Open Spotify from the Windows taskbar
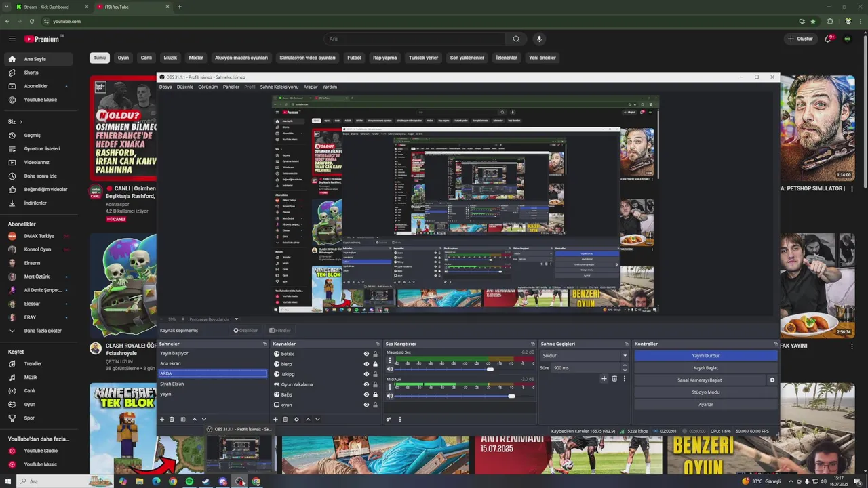This screenshot has width=868, height=488. pyautogui.click(x=189, y=481)
